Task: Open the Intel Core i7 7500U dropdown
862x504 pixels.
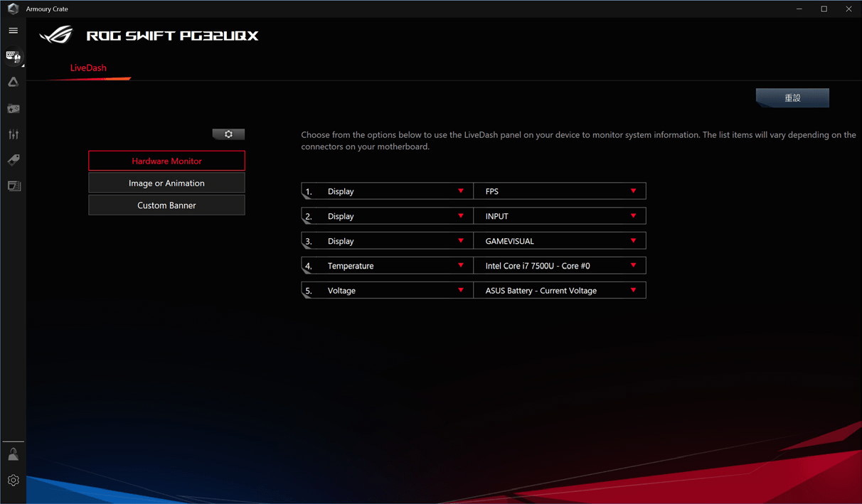Action: click(560, 266)
